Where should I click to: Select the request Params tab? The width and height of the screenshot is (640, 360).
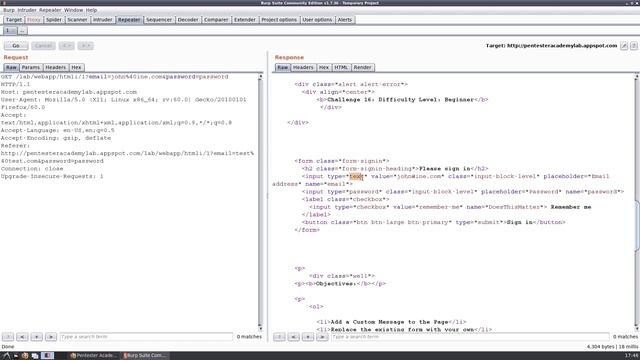pos(31,67)
